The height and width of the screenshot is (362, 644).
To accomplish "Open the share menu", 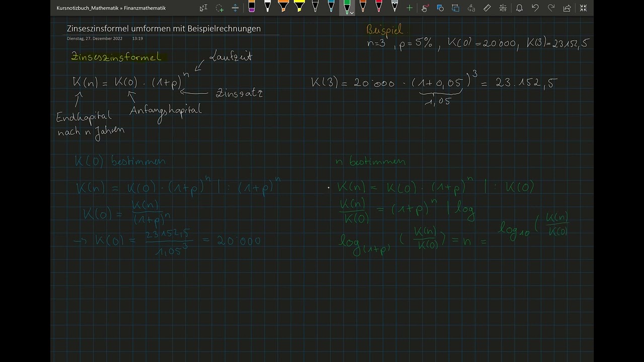I will click(x=567, y=8).
